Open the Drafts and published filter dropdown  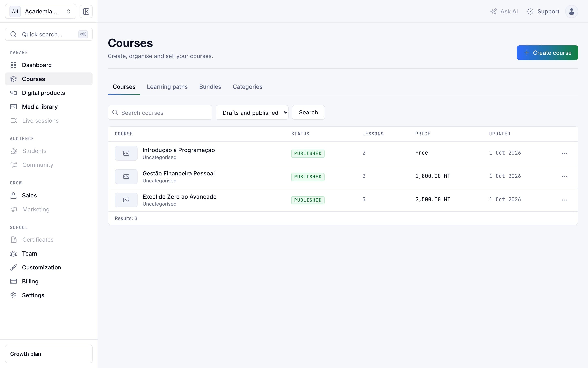pyautogui.click(x=252, y=112)
